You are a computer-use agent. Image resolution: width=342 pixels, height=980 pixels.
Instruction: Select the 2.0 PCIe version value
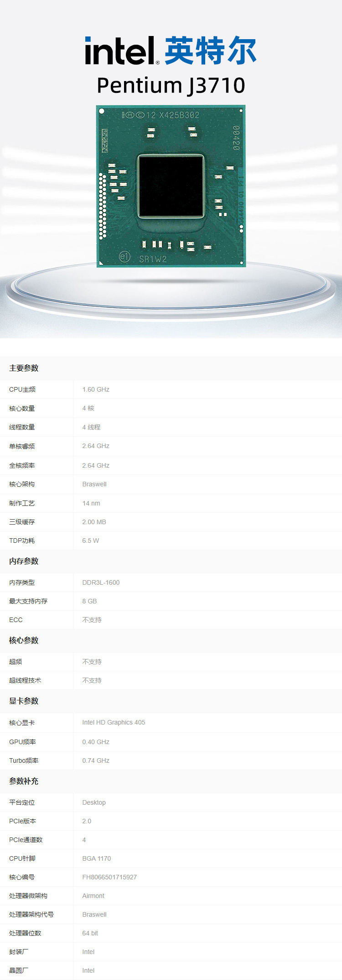pos(87,821)
